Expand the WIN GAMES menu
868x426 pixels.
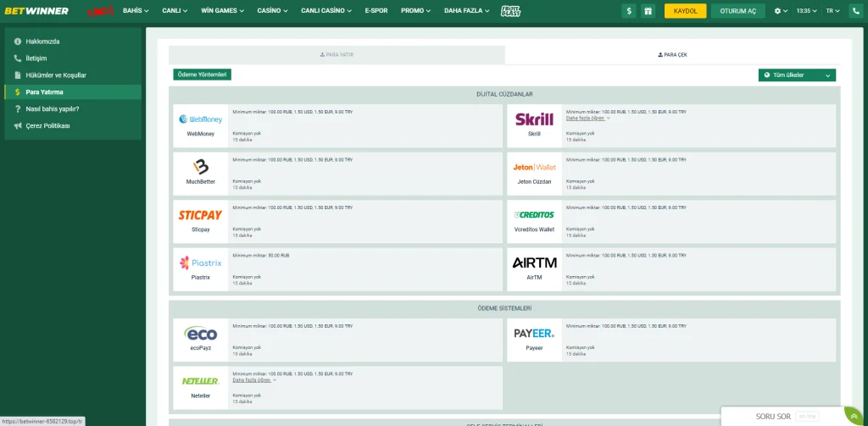point(223,10)
